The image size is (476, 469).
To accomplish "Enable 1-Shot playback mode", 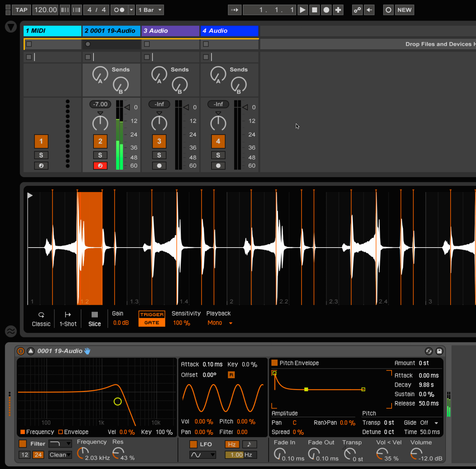I will click(x=68, y=318).
